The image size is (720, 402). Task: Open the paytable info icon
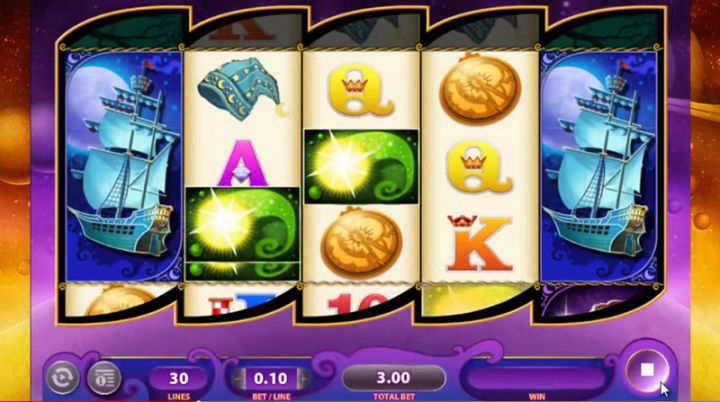pyautogui.click(x=104, y=378)
